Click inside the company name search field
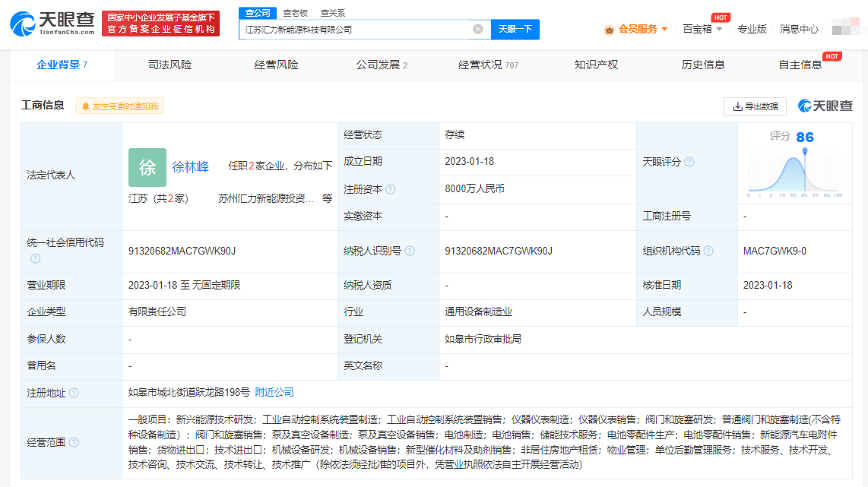This screenshot has height=487, width=868. [x=357, y=29]
